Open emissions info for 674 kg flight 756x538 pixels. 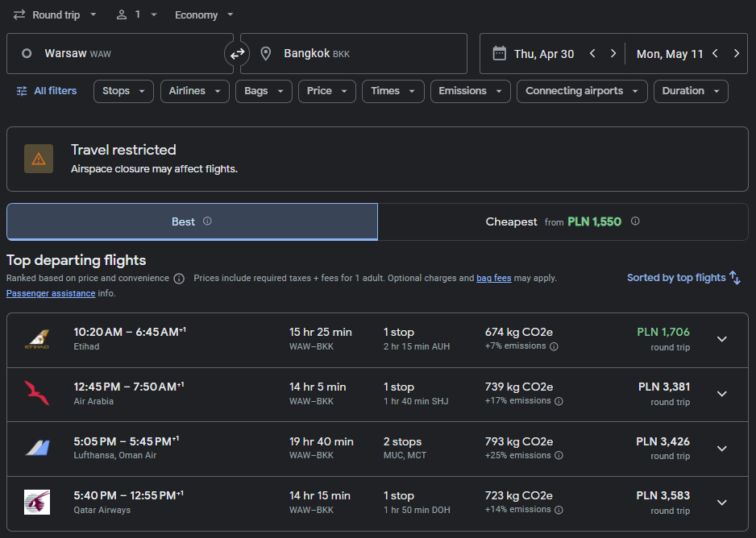pos(554,346)
